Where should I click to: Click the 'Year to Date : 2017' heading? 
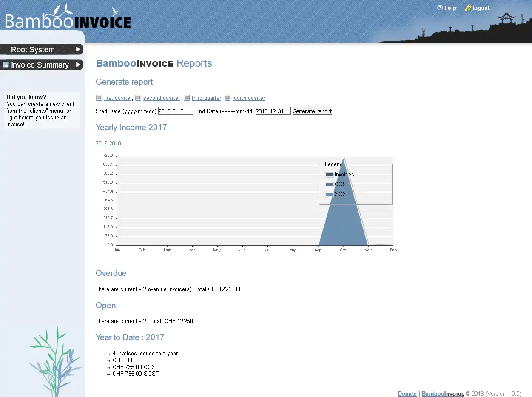click(x=130, y=337)
